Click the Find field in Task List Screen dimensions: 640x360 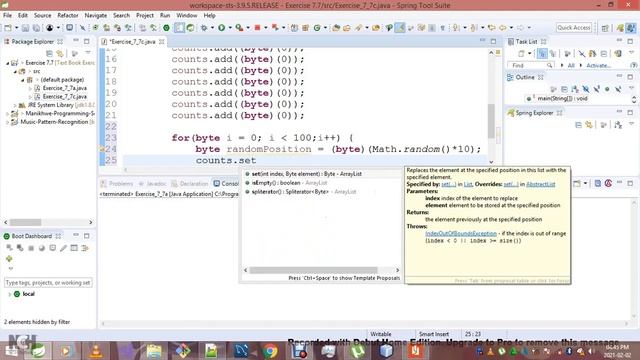click(x=530, y=65)
